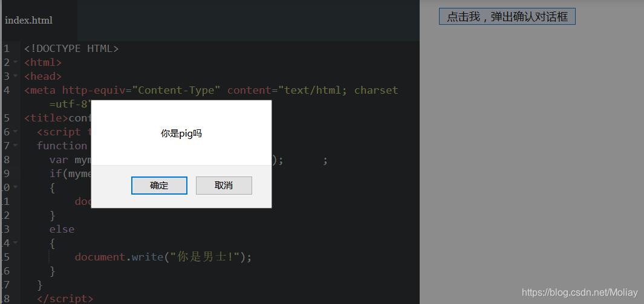Click the <head> tag in the code
The image size is (644, 304).
pyautogui.click(x=43, y=76)
